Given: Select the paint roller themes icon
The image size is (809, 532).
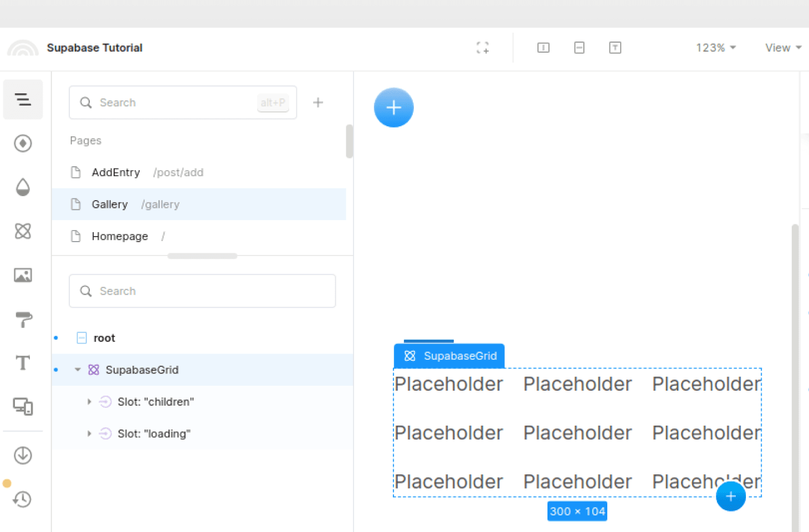Looking at the screenshot, I should (23, 319).
